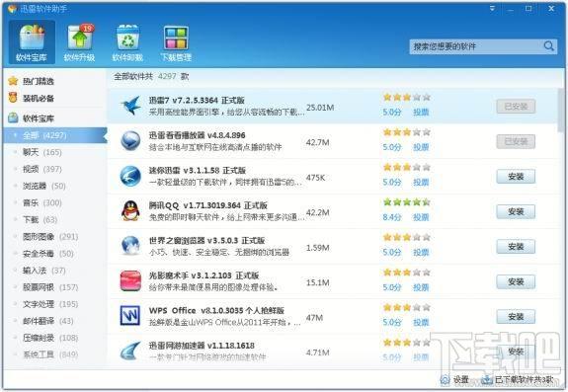Select the 视频 (397) category
This screenshot has width=568, height=392.
coord(42,169)
